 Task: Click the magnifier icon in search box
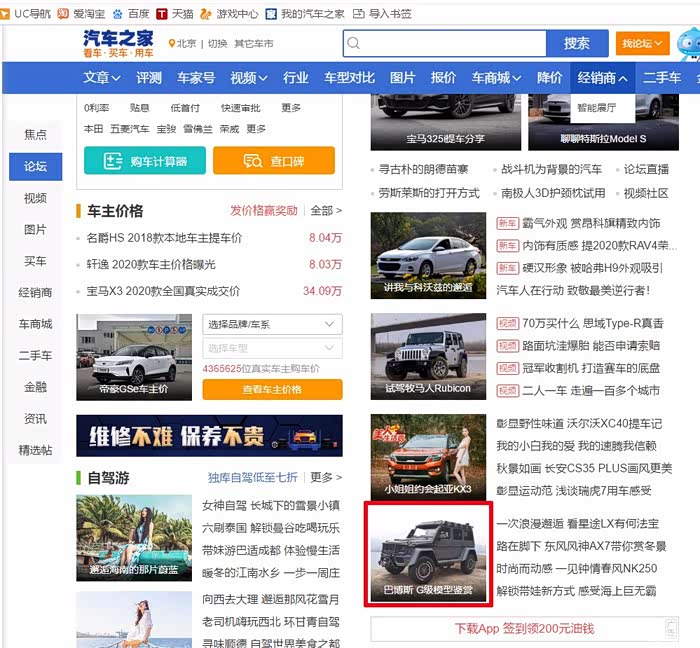pyautogui.click(x=353, y=44)
